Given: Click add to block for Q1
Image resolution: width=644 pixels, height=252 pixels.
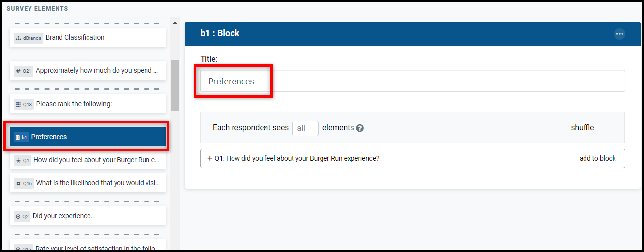Looking at the screenshot, I should [x=597, y=158].
